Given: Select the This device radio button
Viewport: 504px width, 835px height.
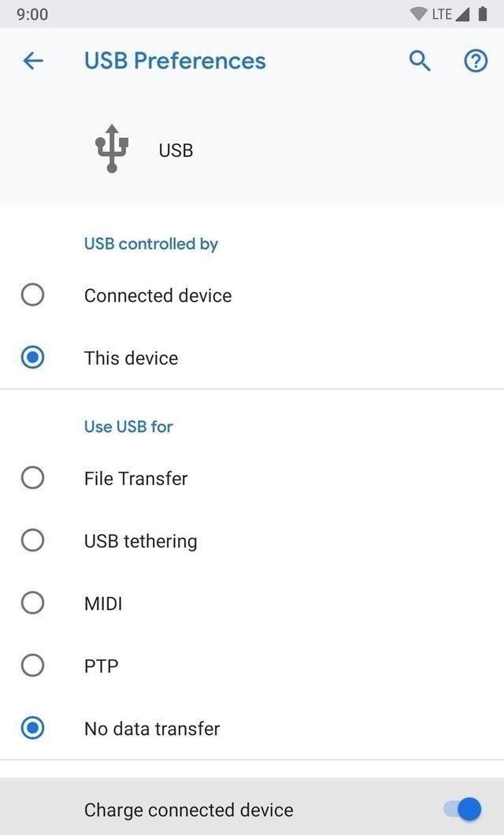Looking at the screenshot, I should [x=32, y=358].
